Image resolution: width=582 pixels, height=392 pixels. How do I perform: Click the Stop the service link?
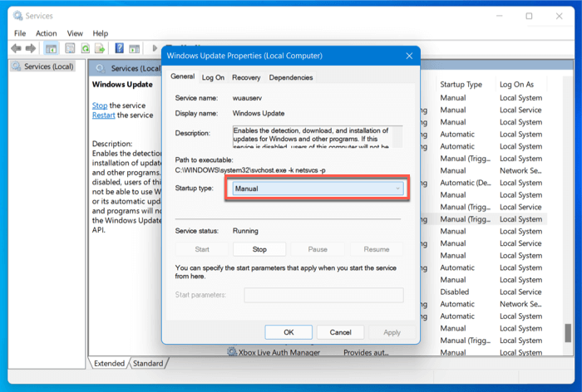[100, 105]
